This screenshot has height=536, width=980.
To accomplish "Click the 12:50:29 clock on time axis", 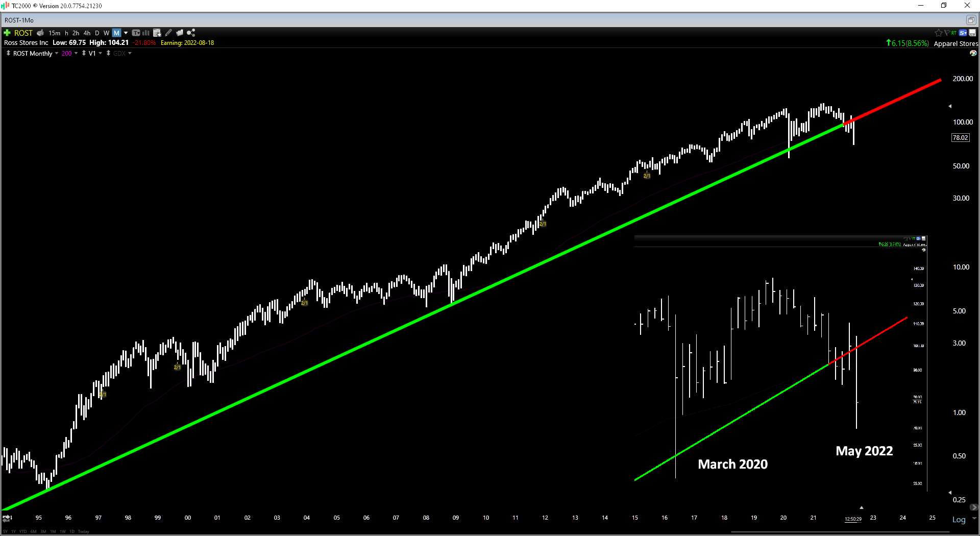I will 853,519.
